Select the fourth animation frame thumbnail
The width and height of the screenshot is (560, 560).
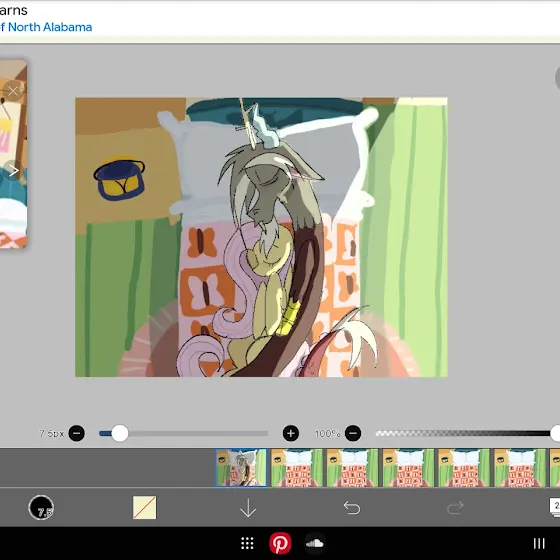408,468
